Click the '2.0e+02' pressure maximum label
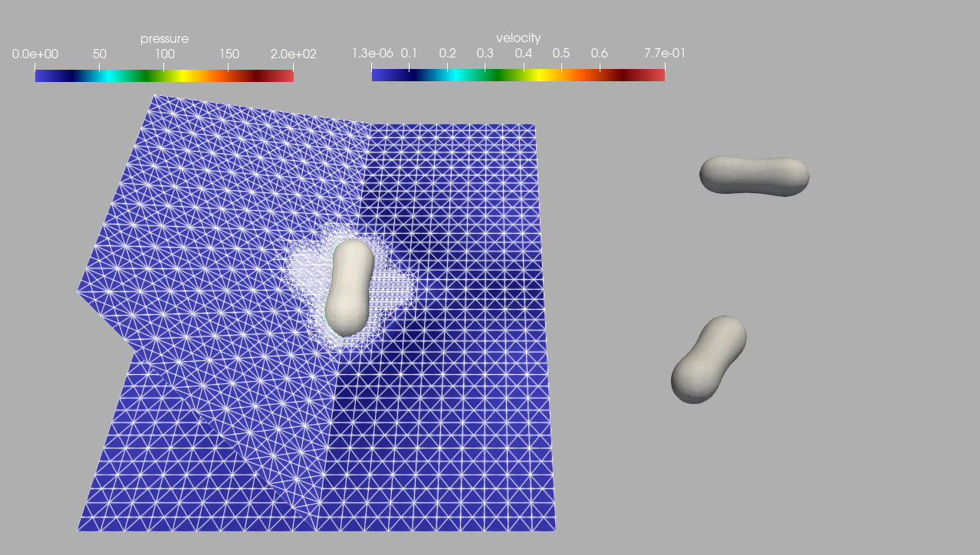The width and height of the screenshot is (980, 555). point(293,54)
